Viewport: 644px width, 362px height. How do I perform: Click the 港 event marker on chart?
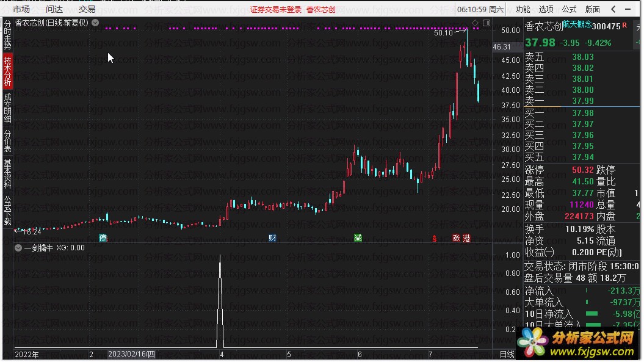466,238
